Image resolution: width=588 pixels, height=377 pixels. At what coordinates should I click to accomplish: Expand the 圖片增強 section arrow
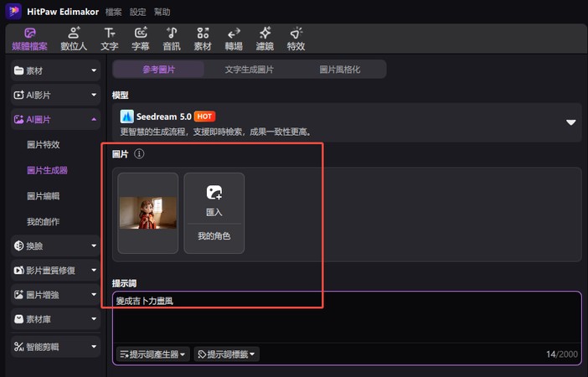click(x=94, y=294)
